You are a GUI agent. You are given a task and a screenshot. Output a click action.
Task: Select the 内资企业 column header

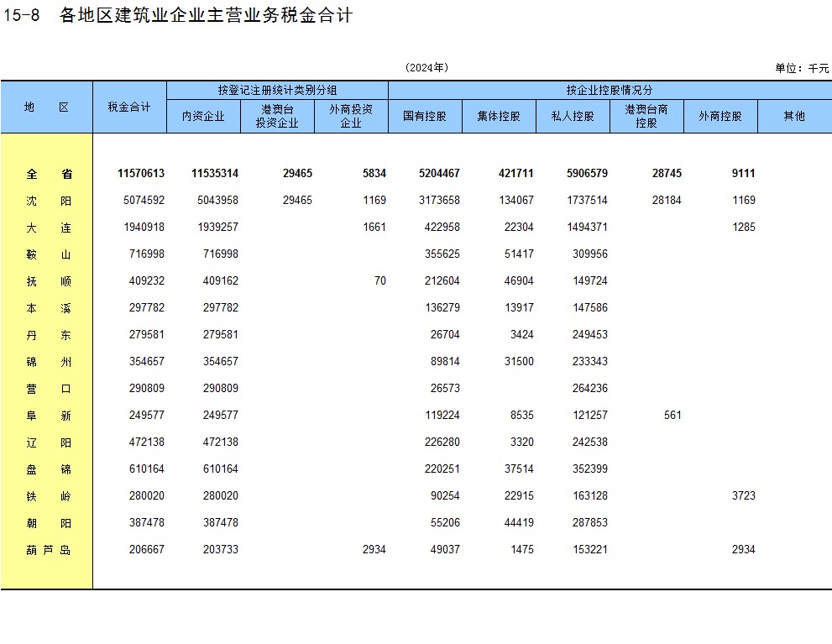tap(203, 116)
